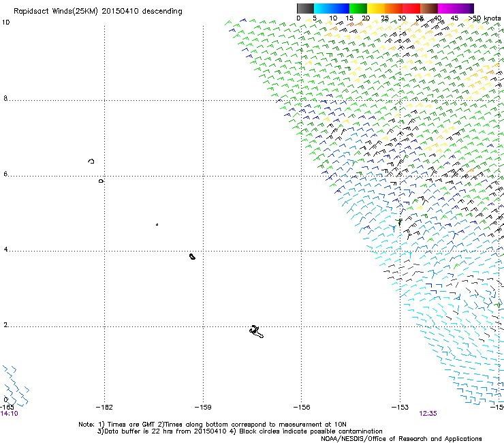Select the green 15-20 knots color segment

click(x=358, y=8)
